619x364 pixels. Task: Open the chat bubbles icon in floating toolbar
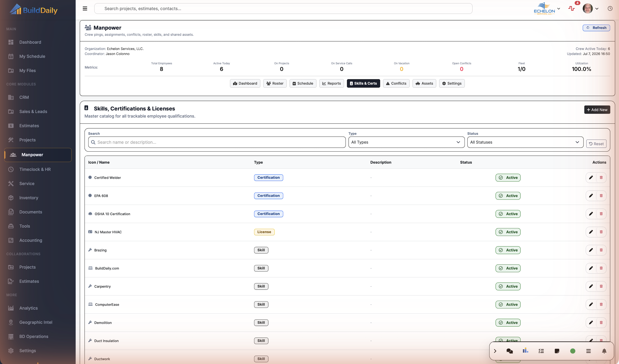510,351
